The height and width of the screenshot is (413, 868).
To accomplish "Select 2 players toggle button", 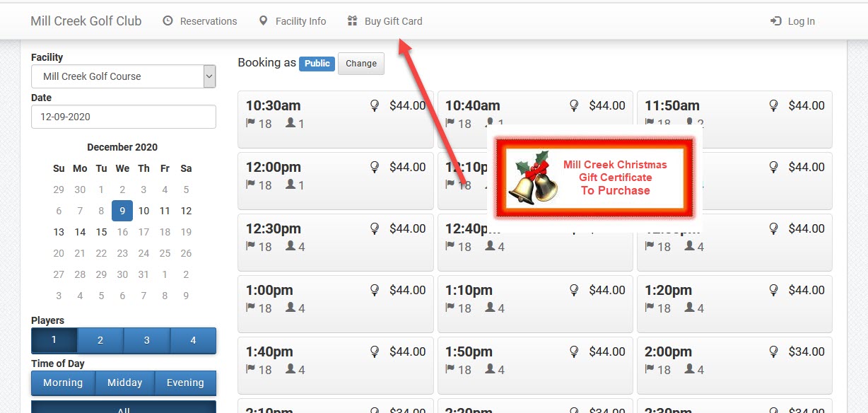I will point(100,340).
